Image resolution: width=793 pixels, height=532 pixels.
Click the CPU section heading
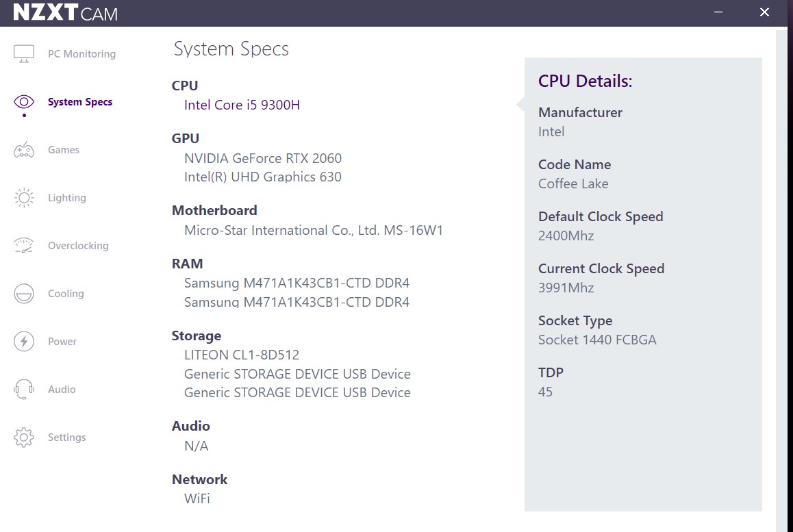(x=185, y=86)
